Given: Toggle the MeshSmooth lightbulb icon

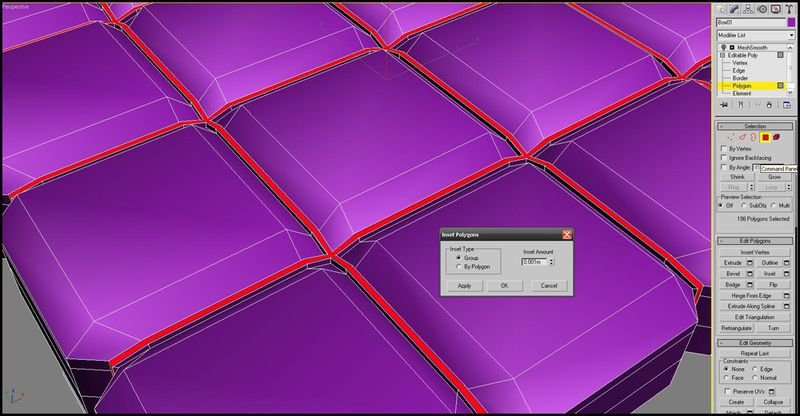Looking at the screenshot, I should [723, 47].
